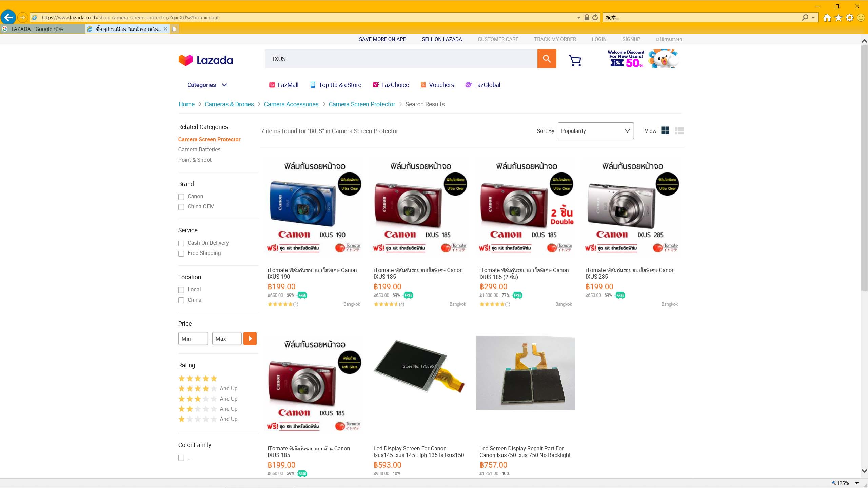Open the shopping cart icon
The image size is (868, 488).
[575, 61]
